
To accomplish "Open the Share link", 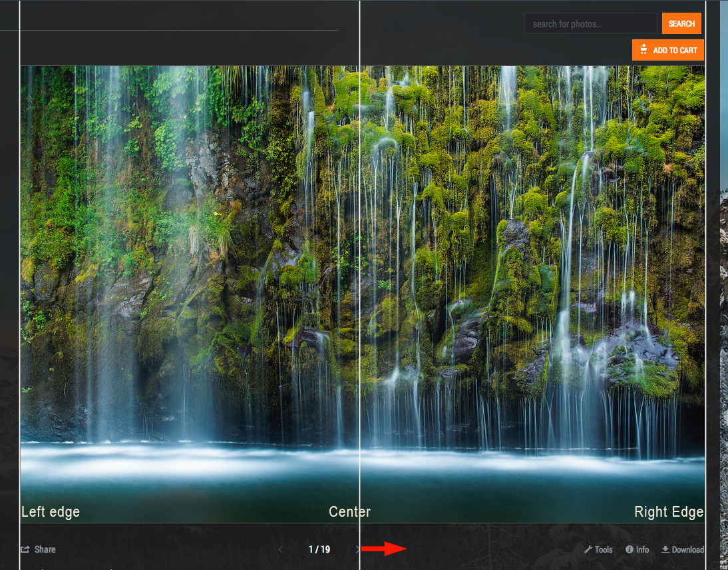I will 38,549.
